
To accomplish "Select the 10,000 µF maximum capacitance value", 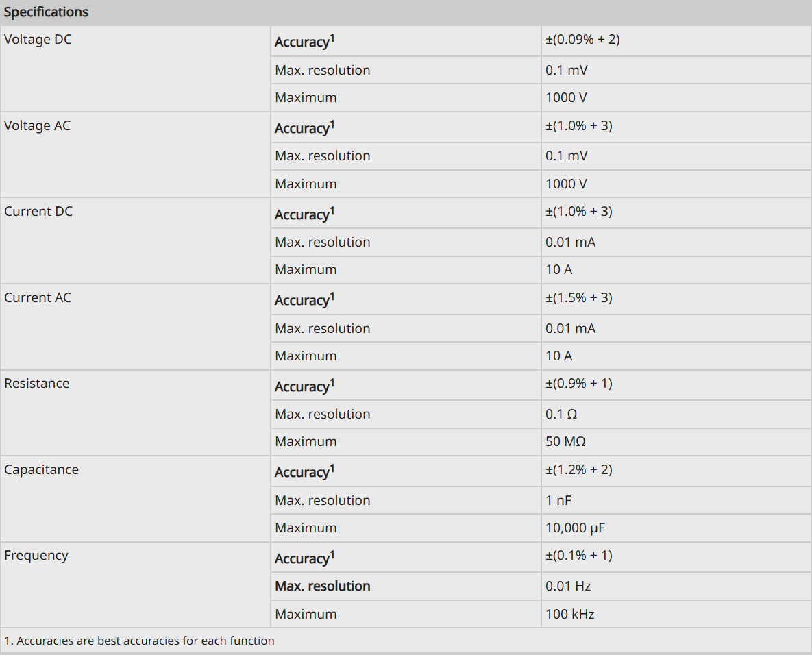I will (575, 528).
